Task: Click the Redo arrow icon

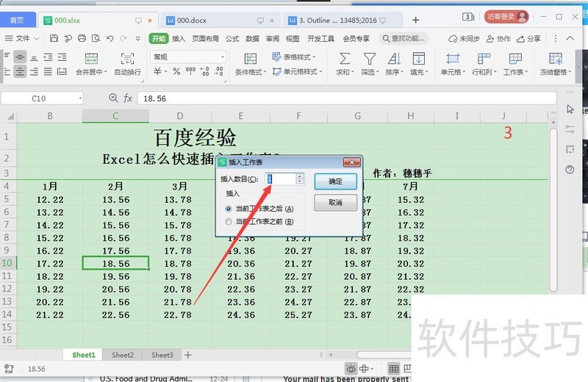Action: [123, 38]
